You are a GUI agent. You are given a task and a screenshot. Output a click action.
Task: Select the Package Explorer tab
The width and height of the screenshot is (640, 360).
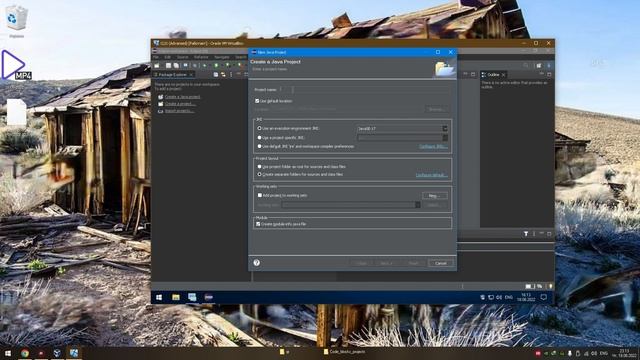pos(172,75)
